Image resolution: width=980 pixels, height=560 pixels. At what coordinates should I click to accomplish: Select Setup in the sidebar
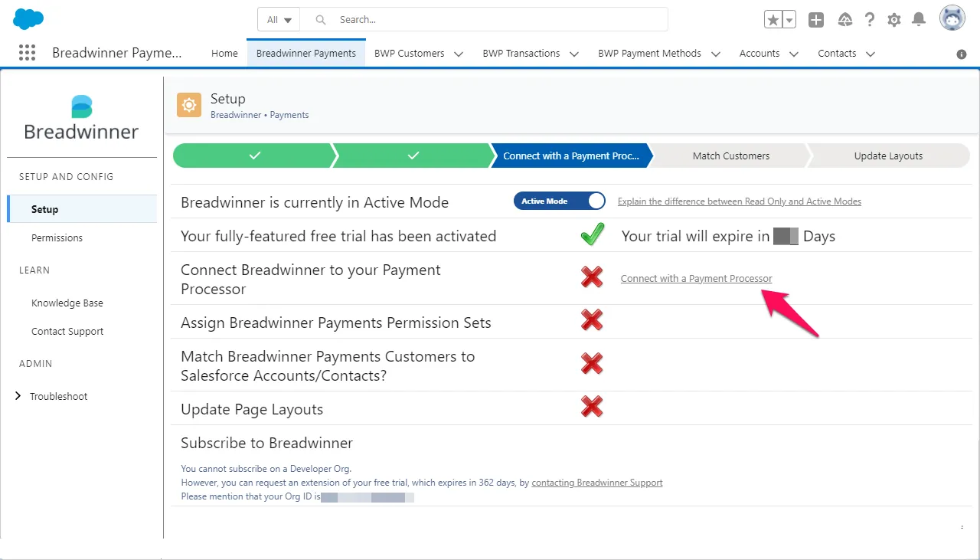click(x=82, y=209)
